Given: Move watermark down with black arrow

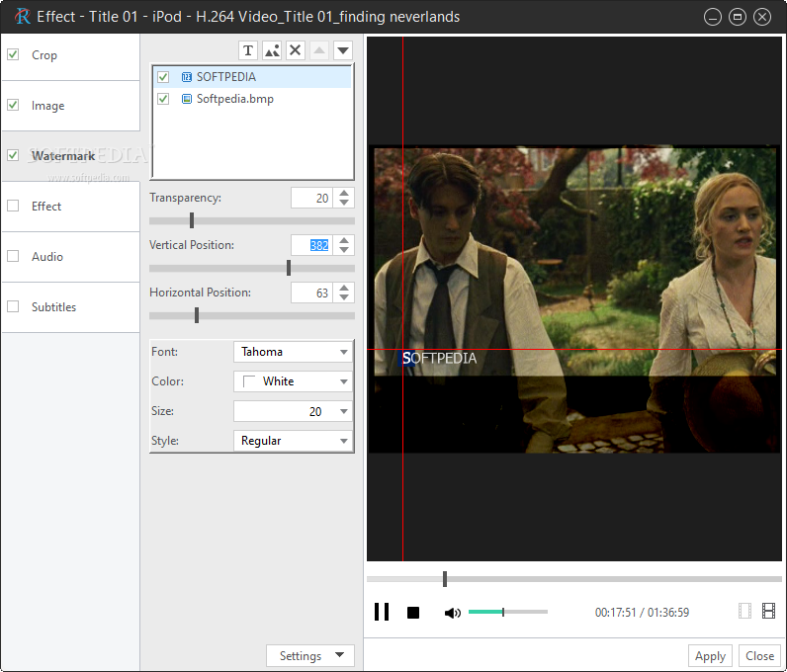Looking at the screenshot, I should pos(343,50).
